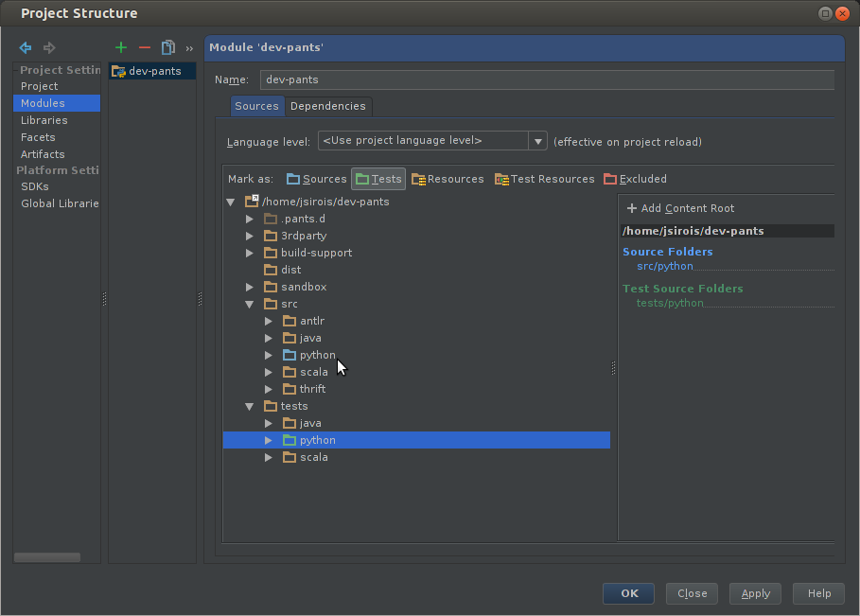The height and width of the screenshot is (616, 860).
Task: Mark folder as Excluded
Action: coord(635,179)
